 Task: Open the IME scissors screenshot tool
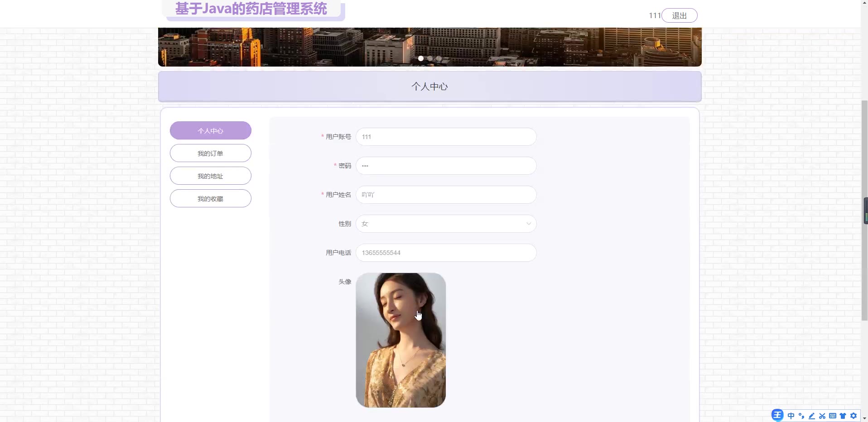(822, 416)
